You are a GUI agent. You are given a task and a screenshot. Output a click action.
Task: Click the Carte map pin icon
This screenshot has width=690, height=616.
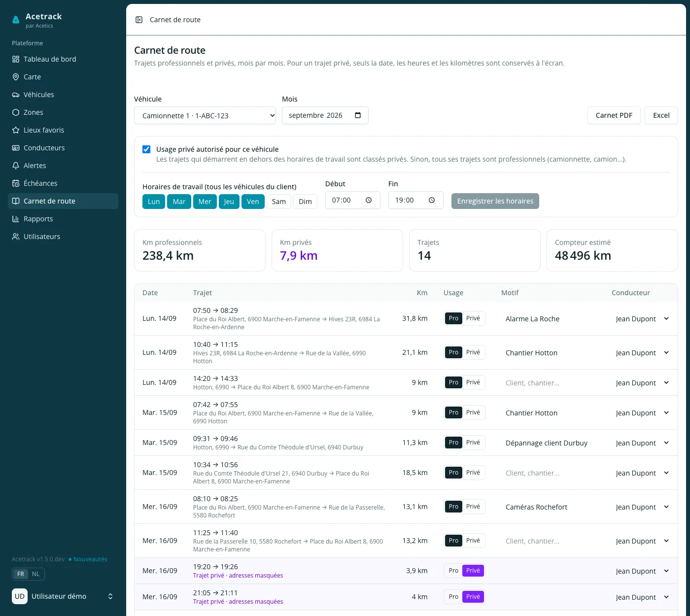pyautogui.click(x=16, y=77)
